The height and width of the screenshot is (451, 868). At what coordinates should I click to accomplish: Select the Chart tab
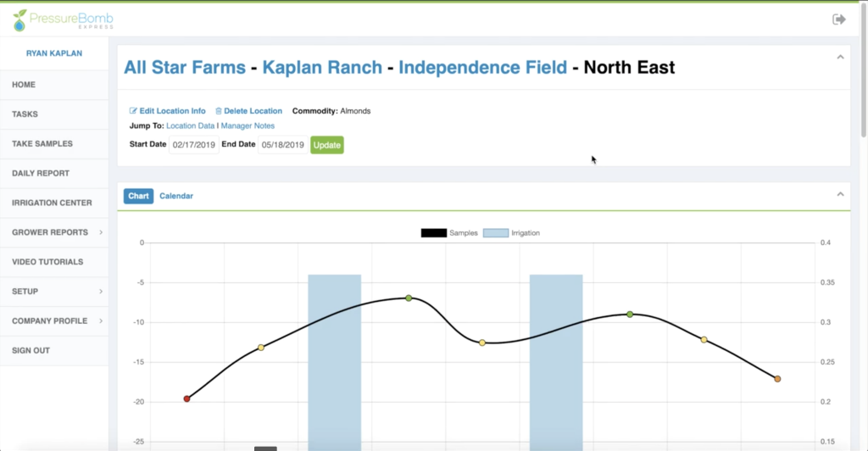click(x=138, y=196)
